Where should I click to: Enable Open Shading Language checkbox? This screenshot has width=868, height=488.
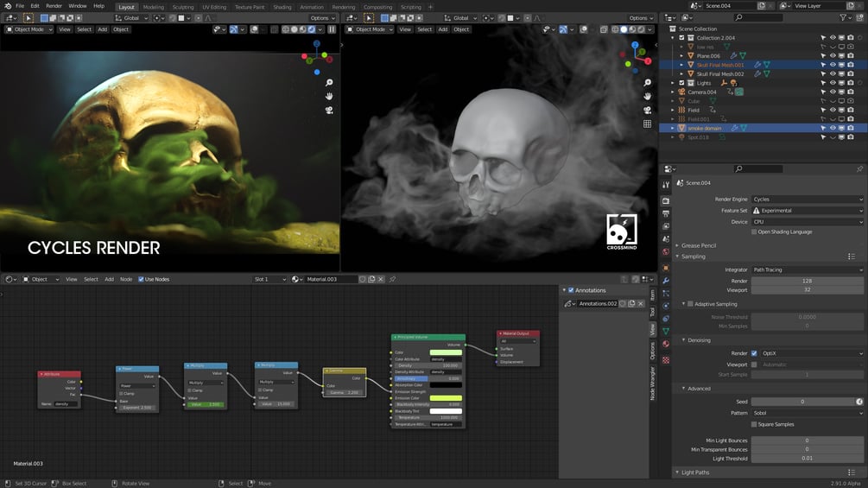click(x=754, y=231)
